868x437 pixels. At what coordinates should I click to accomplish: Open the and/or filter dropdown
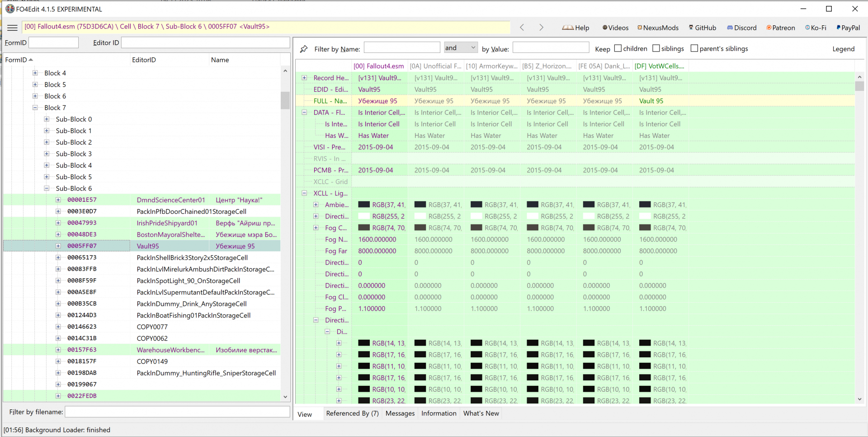pyautogui.click(x=461, y=47)
